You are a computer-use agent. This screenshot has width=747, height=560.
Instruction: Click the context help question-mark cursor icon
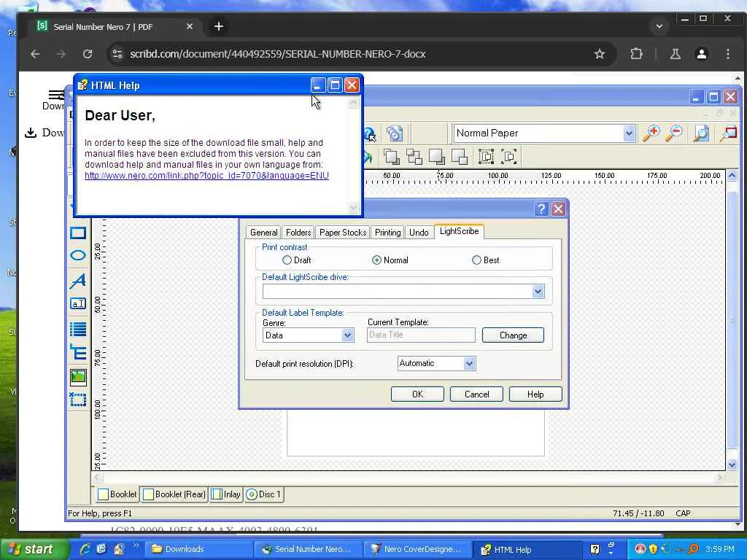click(x=370, y=134)
